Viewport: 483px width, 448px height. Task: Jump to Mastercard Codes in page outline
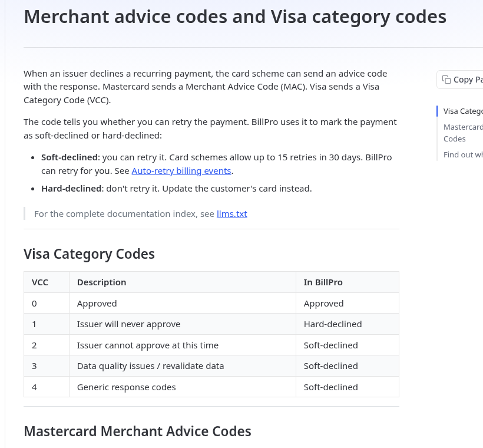462,133
